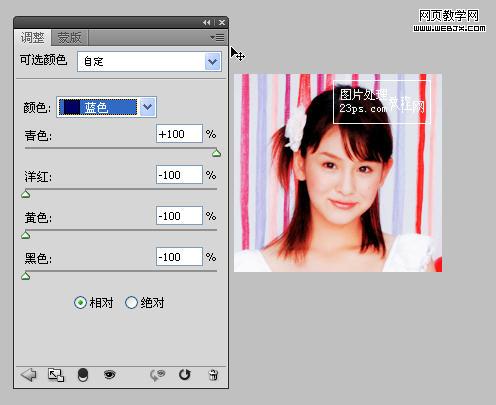Click the girl portrait image preview
The width and height of the screenshot is (496, 405).
[x=338, y=173]
